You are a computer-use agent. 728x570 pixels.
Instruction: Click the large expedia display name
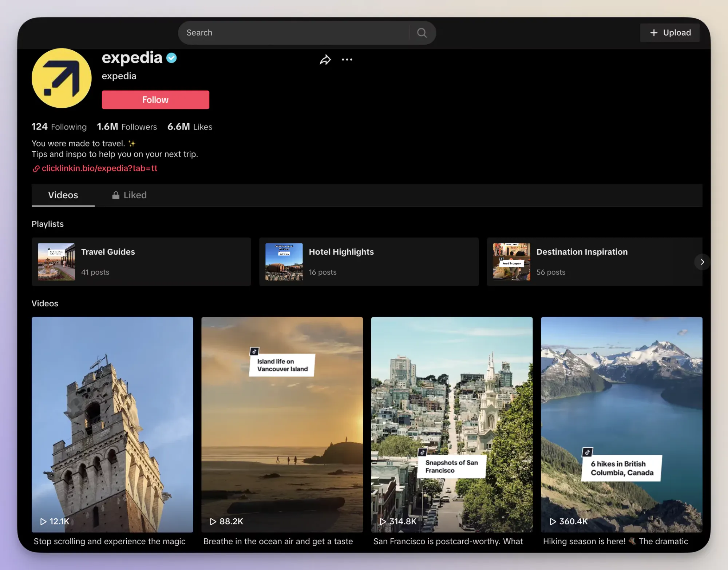132,58
